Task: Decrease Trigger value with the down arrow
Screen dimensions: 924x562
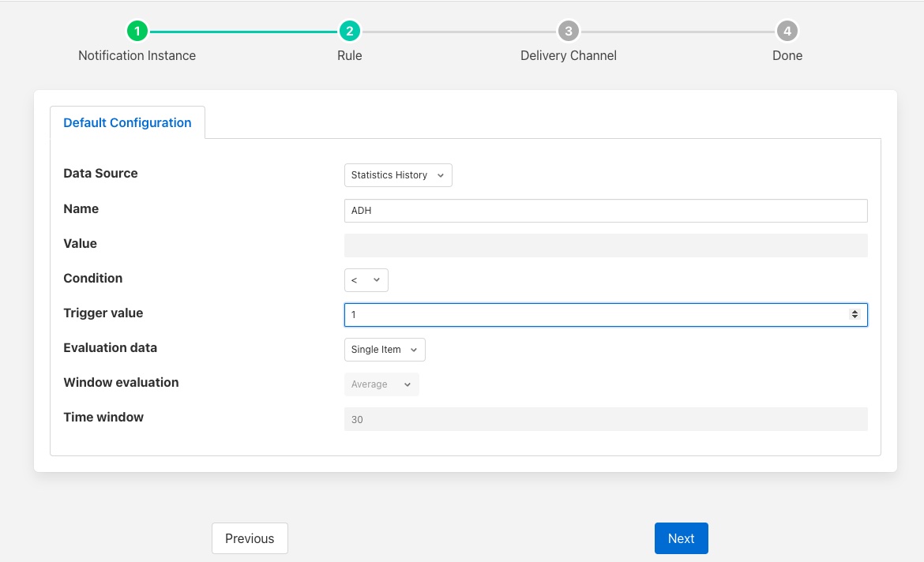Action: tap(855, 318)
